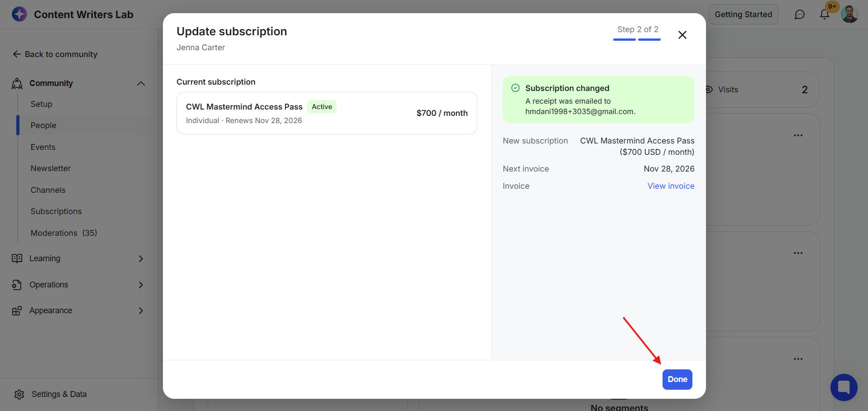Expand the Learning section chevron

pyautogui.click(x=141, y=258)
